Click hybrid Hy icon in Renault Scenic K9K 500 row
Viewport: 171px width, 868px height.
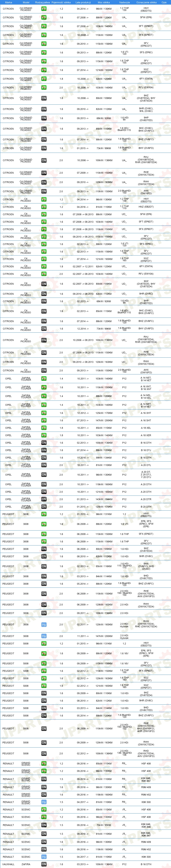tap(44, 857)
